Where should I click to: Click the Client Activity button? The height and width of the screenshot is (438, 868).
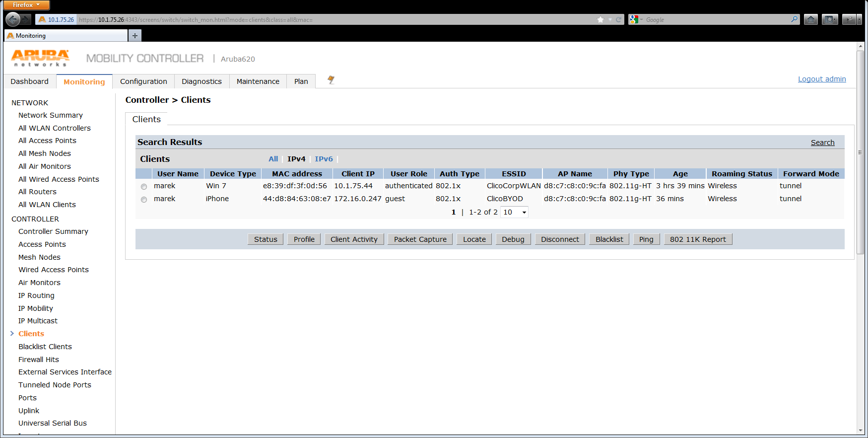pyautogui.click(x=354, y=239)
